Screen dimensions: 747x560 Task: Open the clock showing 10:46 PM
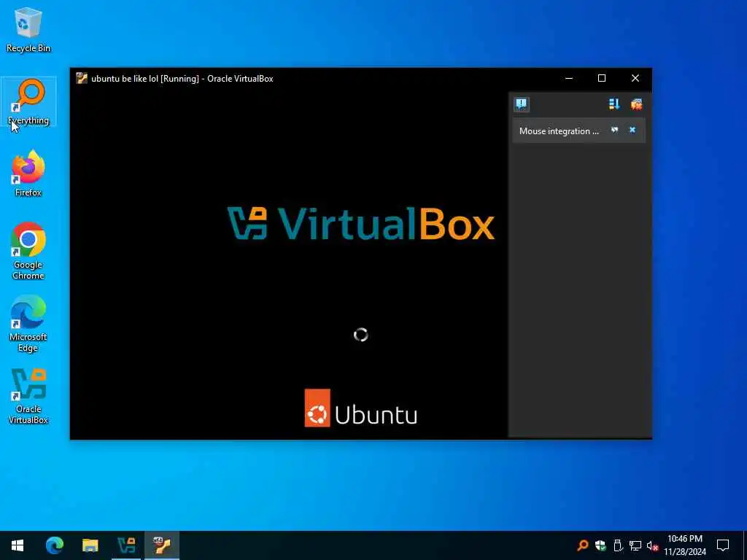tap(685, 545)
